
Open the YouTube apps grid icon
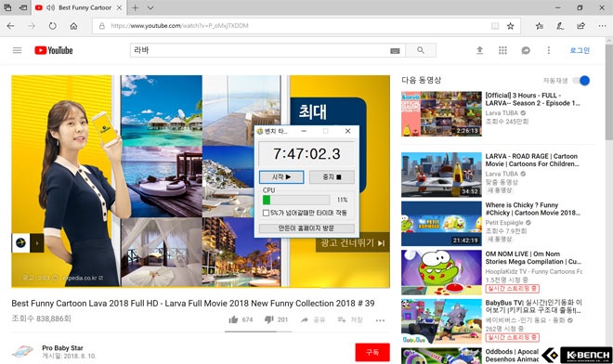502,50
